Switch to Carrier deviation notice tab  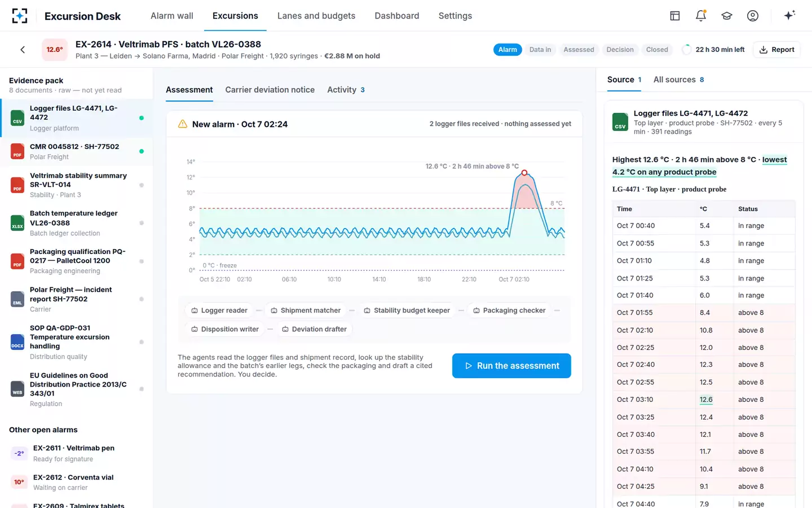[x=270, y=90]
